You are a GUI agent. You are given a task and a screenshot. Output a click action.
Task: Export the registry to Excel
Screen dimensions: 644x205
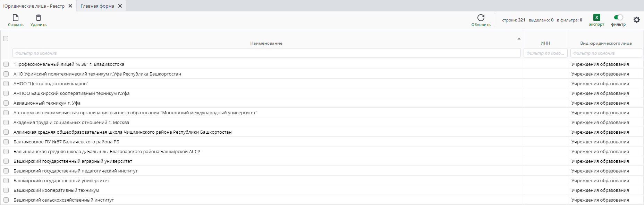tap(596, 18)
